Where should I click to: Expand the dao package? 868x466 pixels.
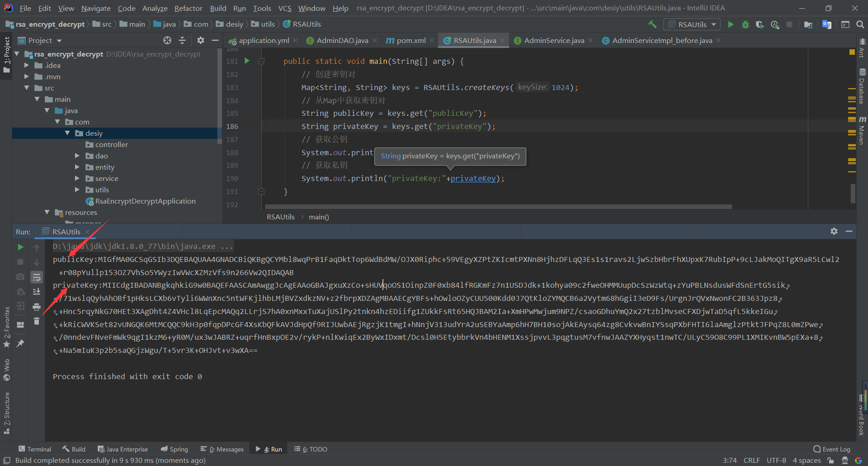pos(77,156)
